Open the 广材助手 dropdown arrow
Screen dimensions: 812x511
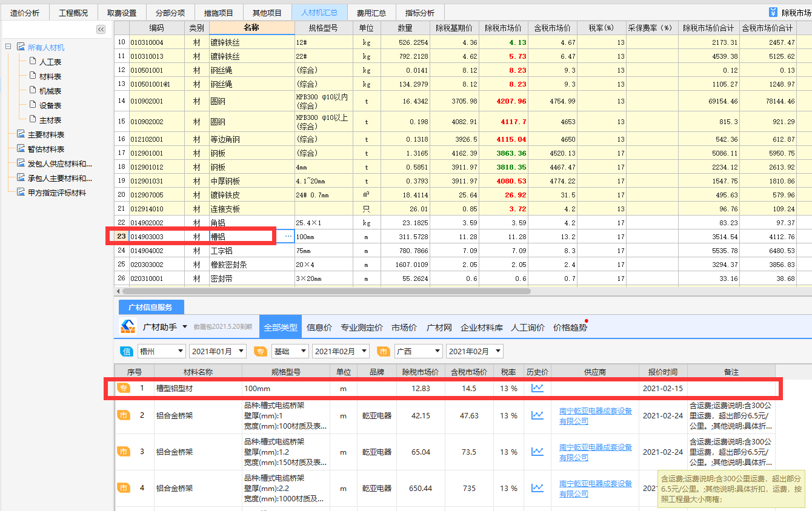click(x=184, y=327)
